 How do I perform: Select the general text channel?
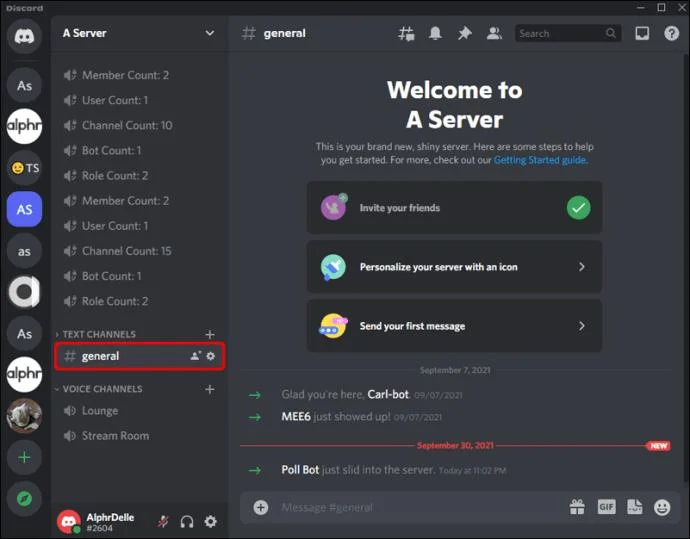point(140,356)
